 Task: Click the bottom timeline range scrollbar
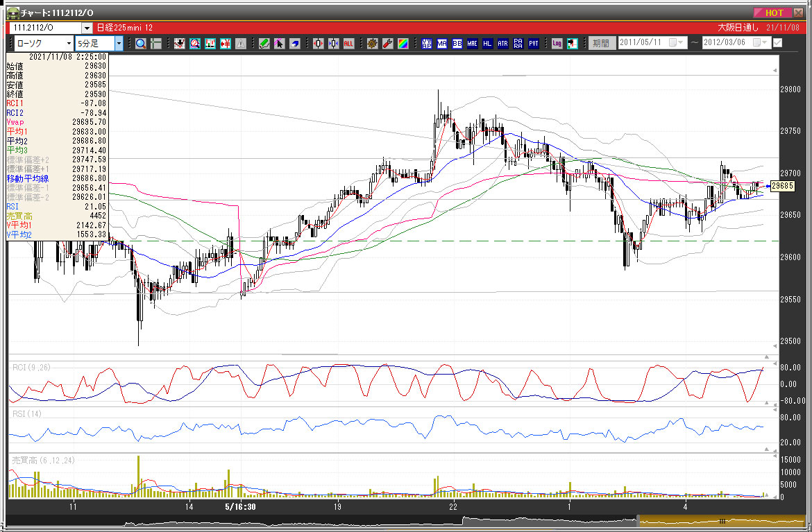click(722, 521)
